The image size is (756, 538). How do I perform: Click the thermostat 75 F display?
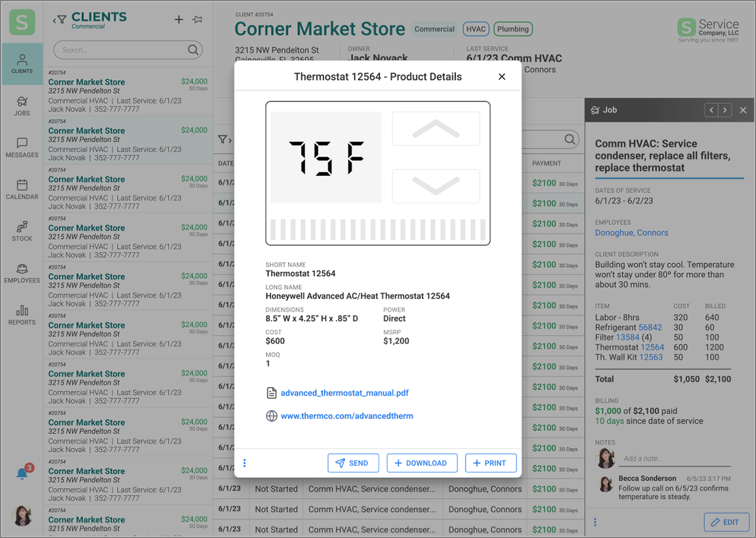326,157
